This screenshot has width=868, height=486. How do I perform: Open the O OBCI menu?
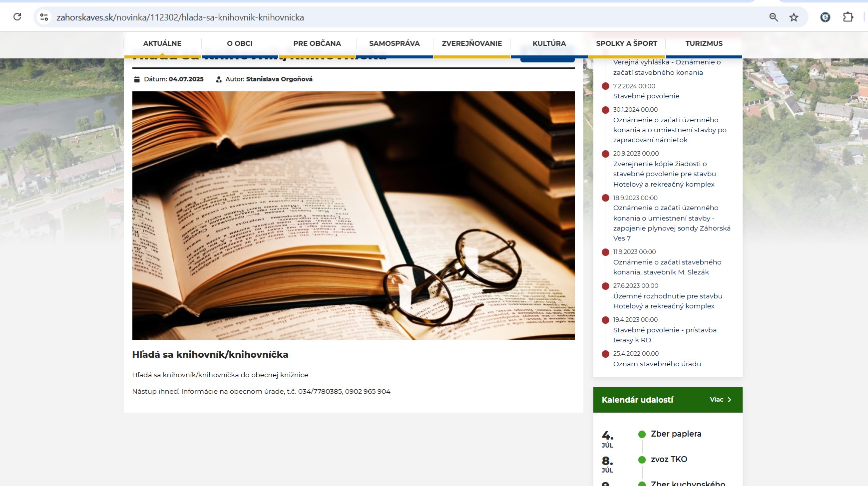point(240,43)
